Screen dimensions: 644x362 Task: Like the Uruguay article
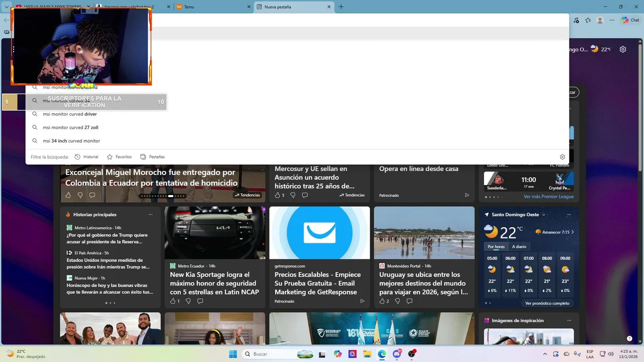(384, 301)
